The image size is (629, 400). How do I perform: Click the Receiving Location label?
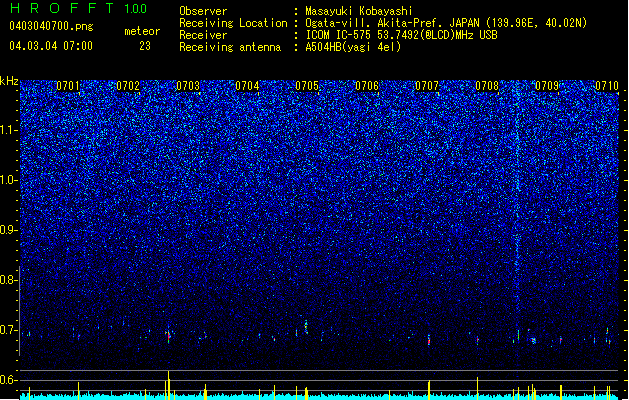coord(233,23)
